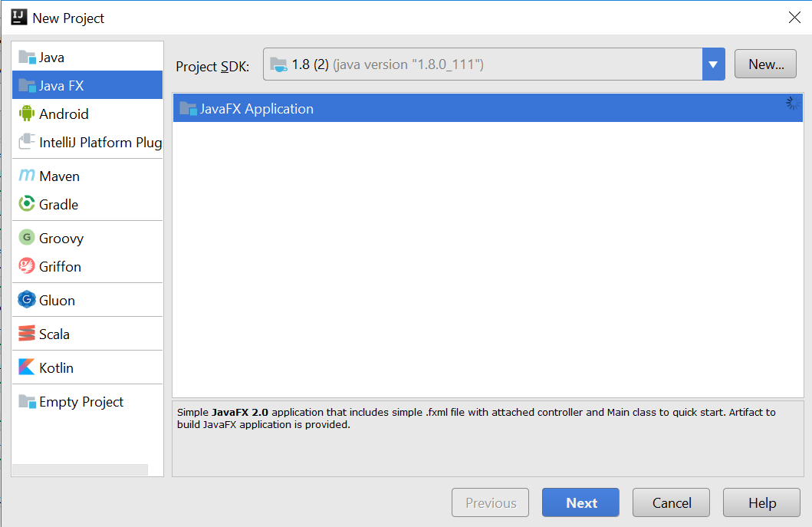Click the blue Gluon icon
This screenshot has height=527, width=812.
coord(27,299)
